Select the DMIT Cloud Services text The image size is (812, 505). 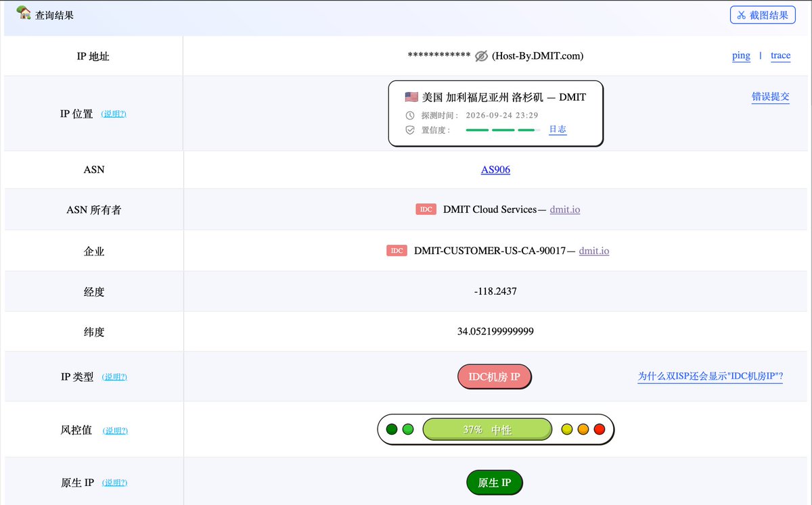tap(490, 210)
